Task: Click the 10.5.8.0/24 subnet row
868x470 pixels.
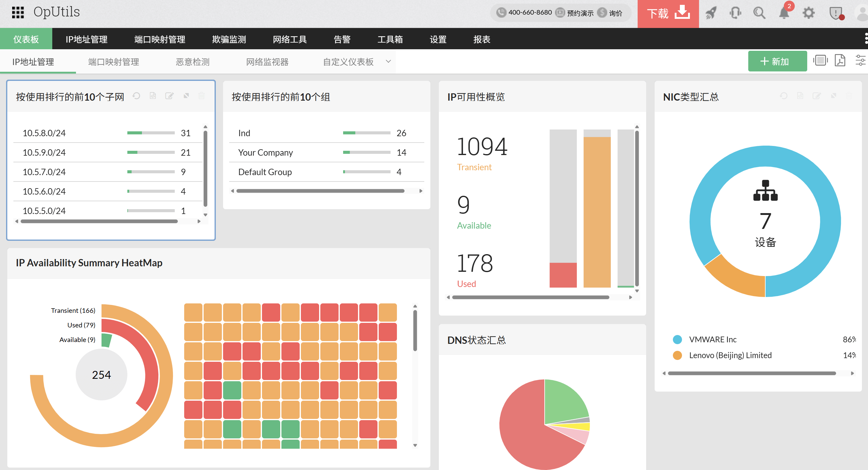Action: [44, 133]
